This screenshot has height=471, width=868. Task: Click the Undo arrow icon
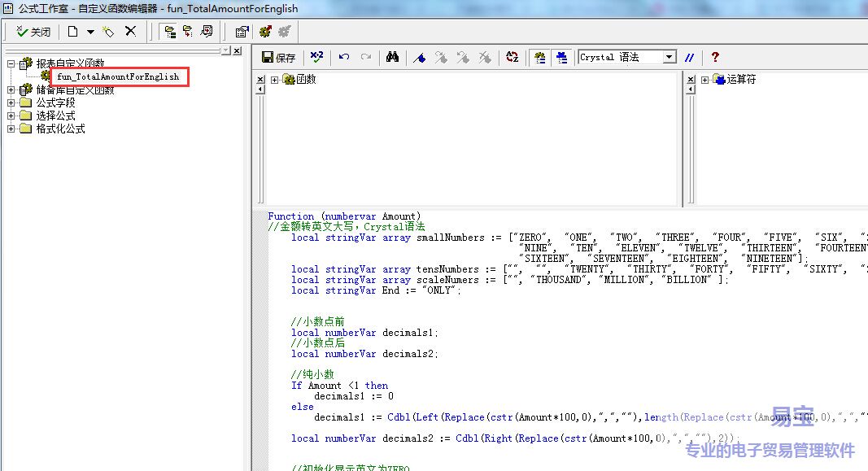coord(344,57)
